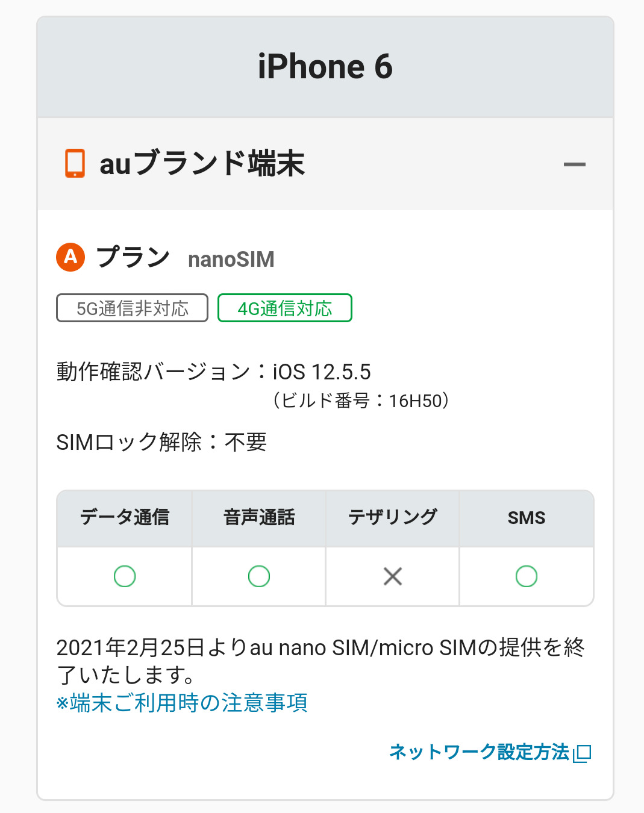Screen dimensions: 644x813
Task: Click the 音声通話 column header
Action: coord(259,517)
